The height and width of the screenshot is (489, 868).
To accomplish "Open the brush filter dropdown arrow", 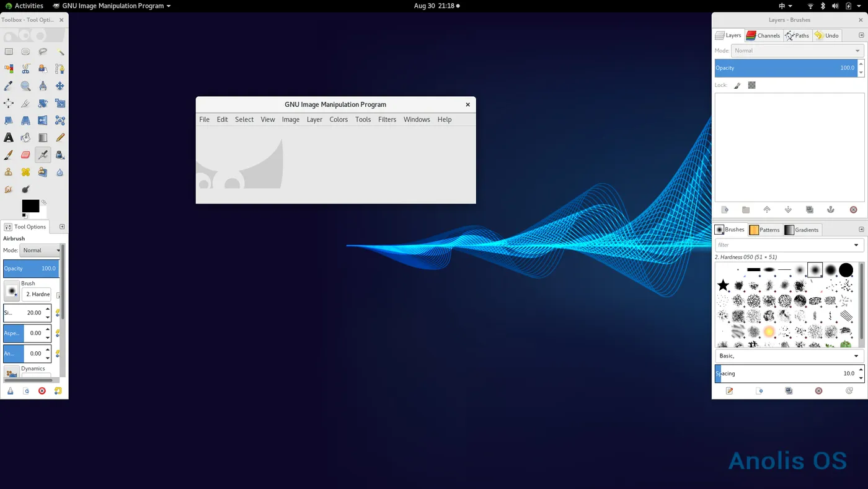I will [x=856, y=245].
